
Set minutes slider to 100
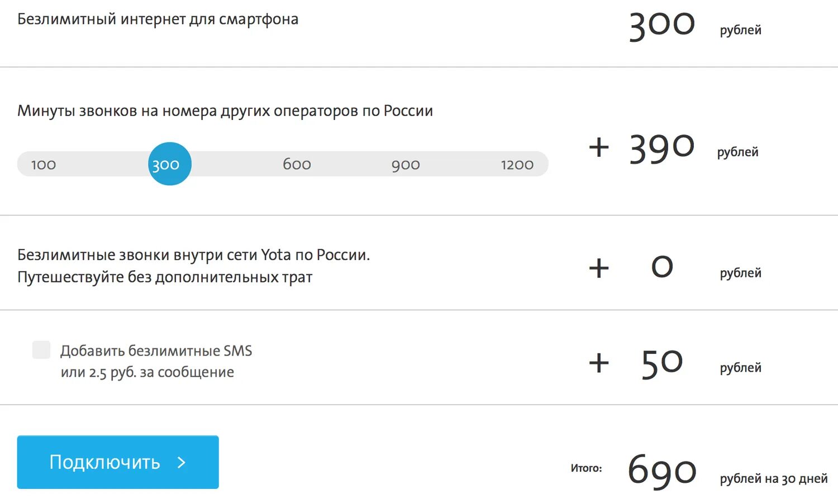click(x=44, y=165)
